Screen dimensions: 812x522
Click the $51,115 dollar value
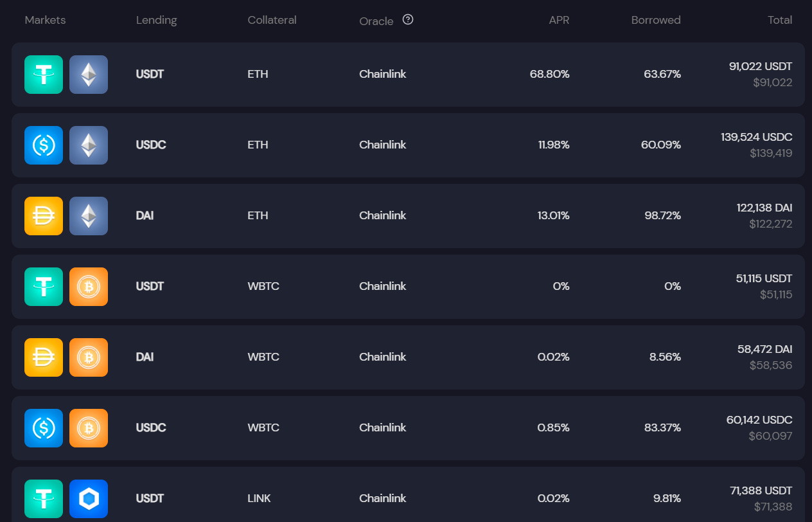775,294
